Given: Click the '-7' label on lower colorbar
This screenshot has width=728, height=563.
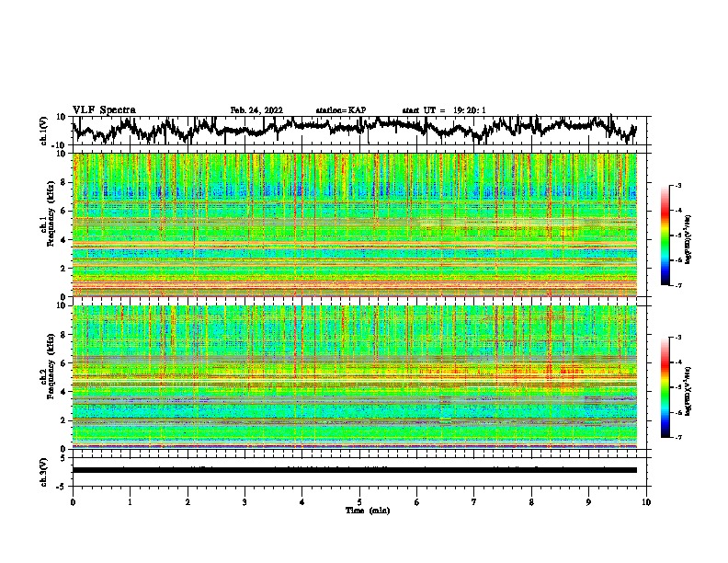Looking at the screenshot, I should coord(678,437).
